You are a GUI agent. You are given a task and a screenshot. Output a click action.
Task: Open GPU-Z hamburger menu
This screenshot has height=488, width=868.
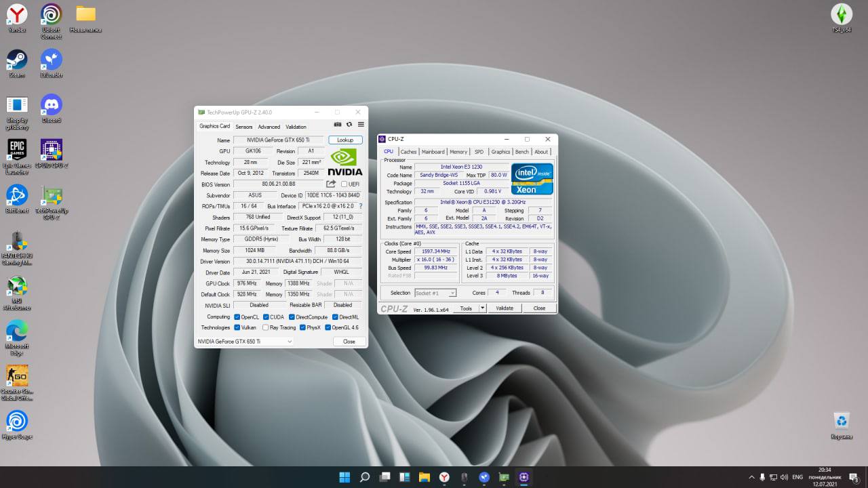pos(361,125)
